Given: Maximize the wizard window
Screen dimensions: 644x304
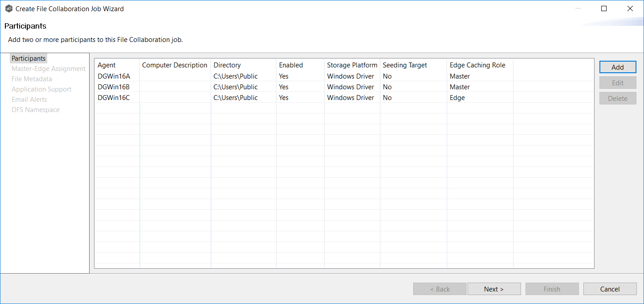Looking at the screenshot, I should pos(604,8).
